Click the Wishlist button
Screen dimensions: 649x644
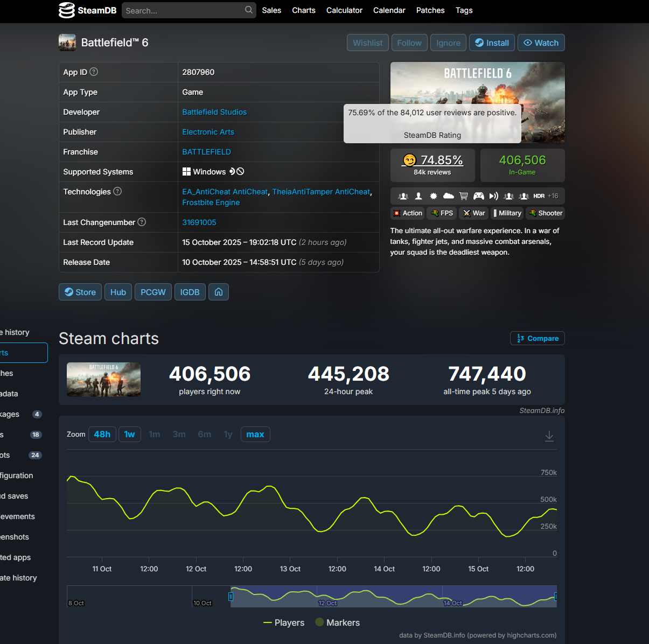tap(368, 43)
